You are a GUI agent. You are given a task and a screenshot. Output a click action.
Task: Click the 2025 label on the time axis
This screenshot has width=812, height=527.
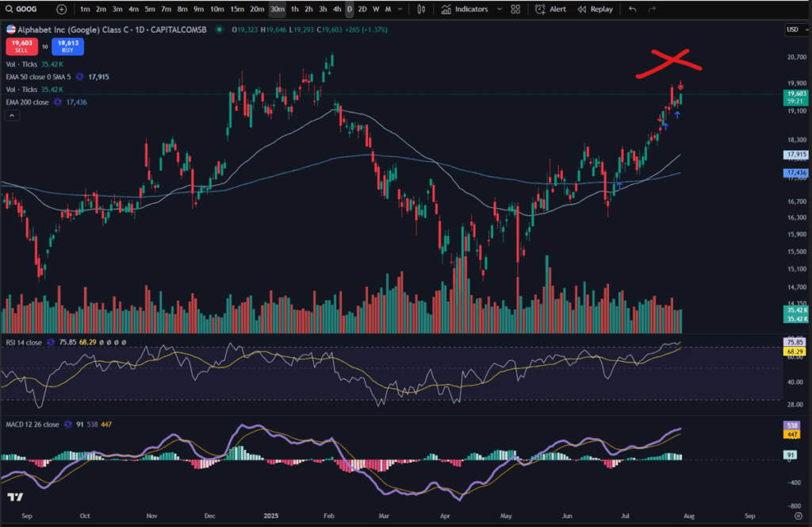271,516
